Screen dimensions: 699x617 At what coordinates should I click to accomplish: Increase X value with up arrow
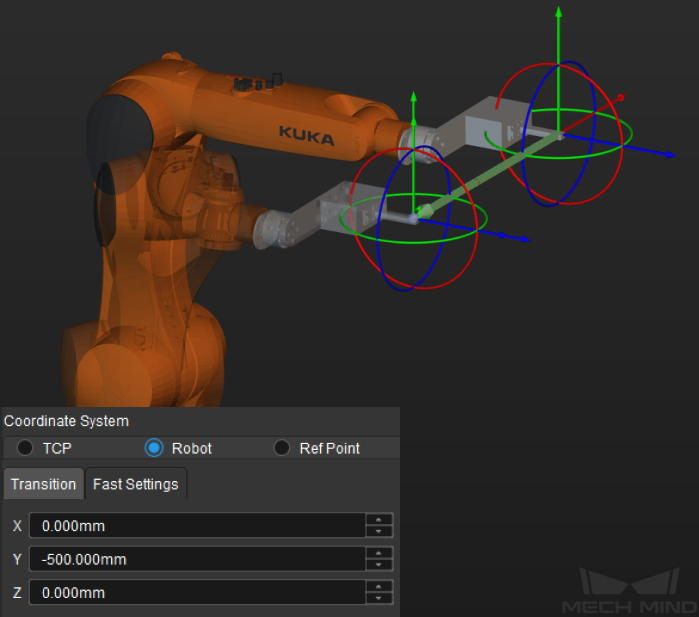click(x=379, y=520)
